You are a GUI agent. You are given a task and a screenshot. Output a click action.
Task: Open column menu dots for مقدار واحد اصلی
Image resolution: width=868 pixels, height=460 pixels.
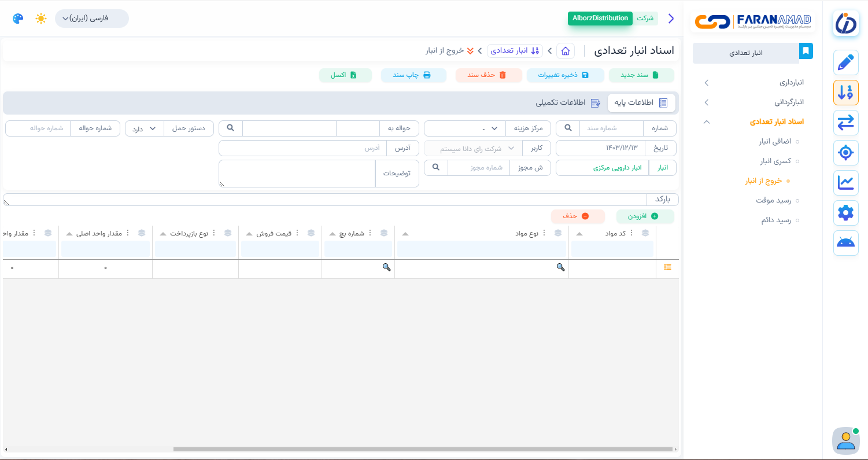pyautogui.click(x=128, y=233)
